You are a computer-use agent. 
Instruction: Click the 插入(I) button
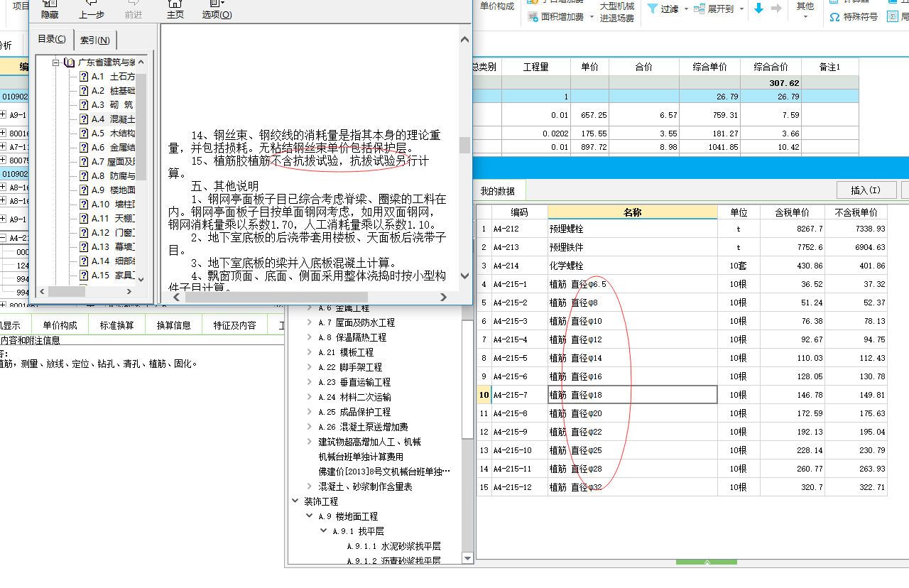click(x=865, y=190)
